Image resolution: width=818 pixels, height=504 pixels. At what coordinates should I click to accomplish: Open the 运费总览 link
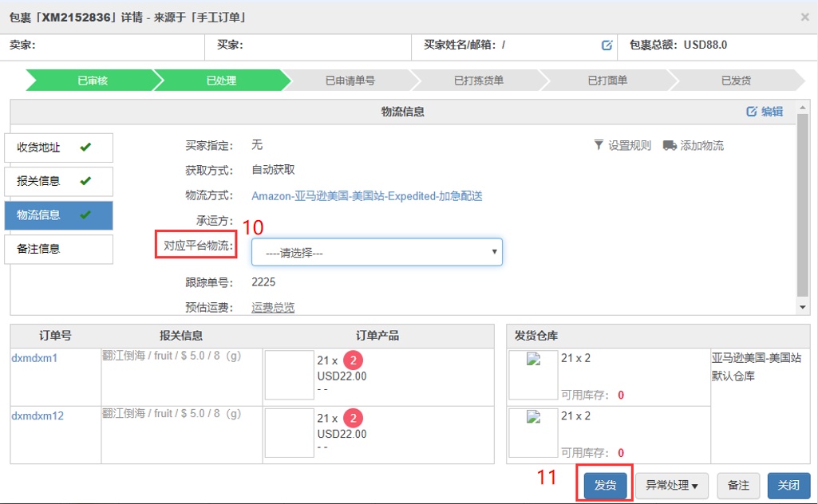273,307
